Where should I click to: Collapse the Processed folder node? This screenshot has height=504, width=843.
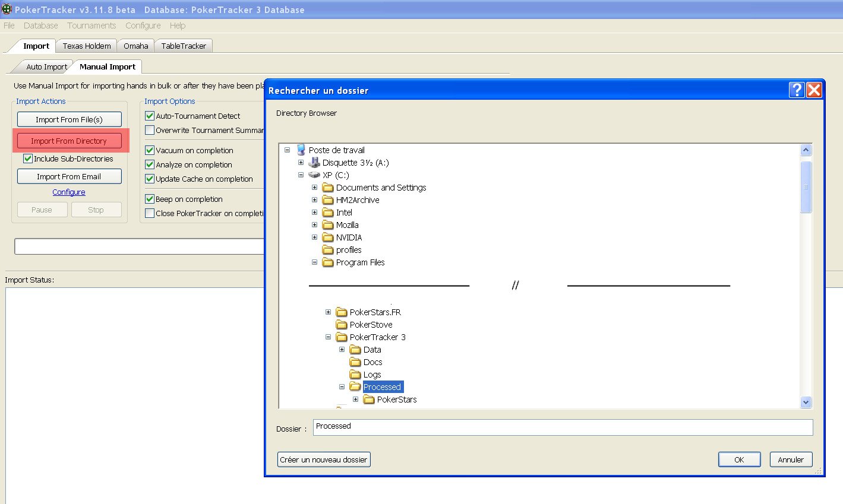342,387
